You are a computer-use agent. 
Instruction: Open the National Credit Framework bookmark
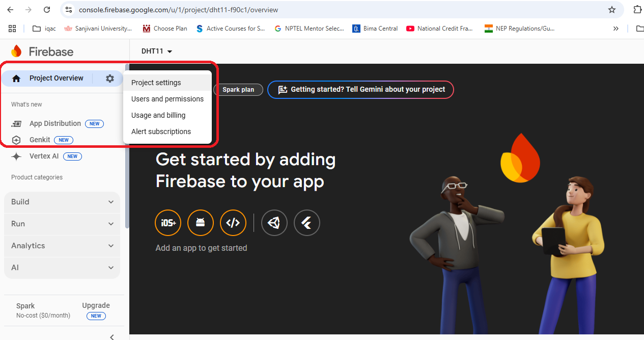point(439,29)
